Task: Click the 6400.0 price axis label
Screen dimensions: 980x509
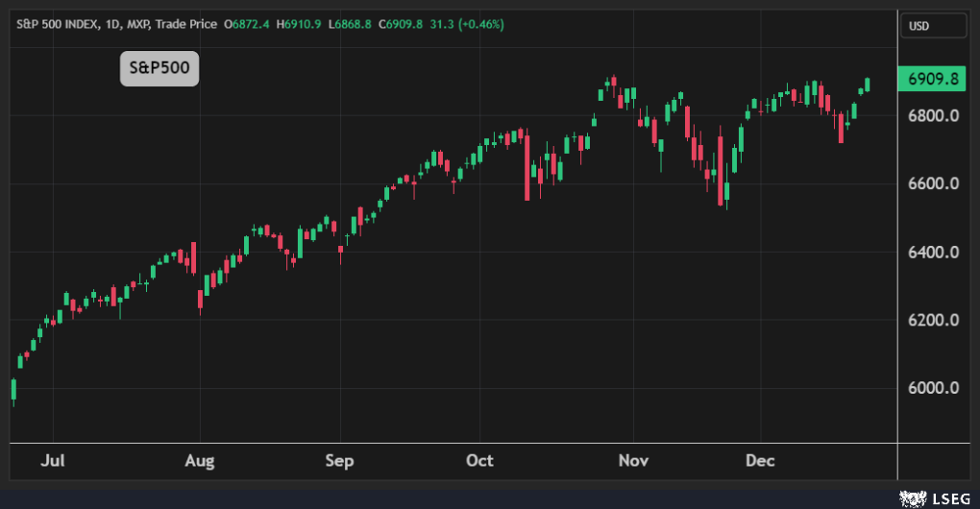Action: tap(933, 253)
